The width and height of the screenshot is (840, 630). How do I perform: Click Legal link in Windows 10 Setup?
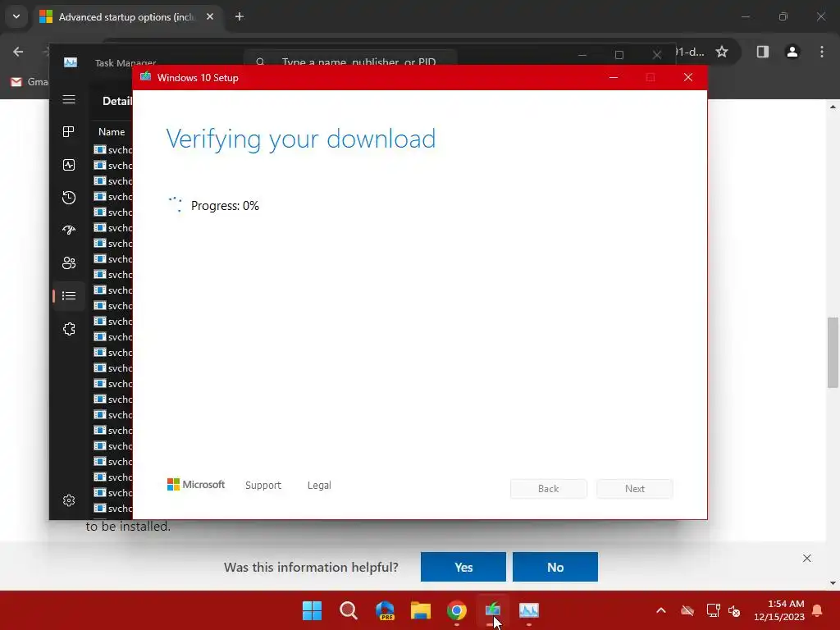click(x=319, y=485)
